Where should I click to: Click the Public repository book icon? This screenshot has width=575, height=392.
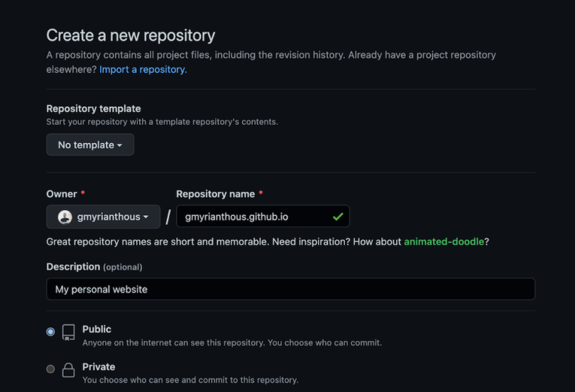[x=69, y=332]
